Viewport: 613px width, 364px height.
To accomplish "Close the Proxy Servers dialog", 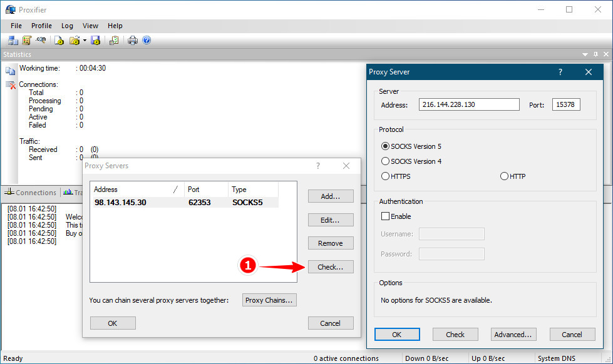I will (x=346, y=166).
